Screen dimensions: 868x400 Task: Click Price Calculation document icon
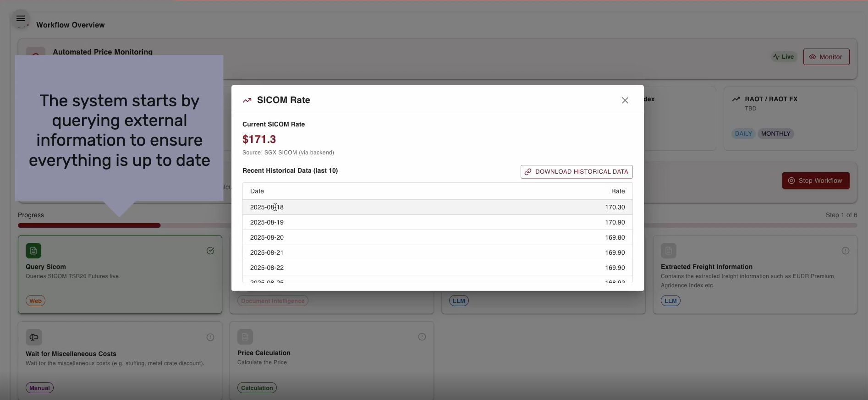point(245,337)
